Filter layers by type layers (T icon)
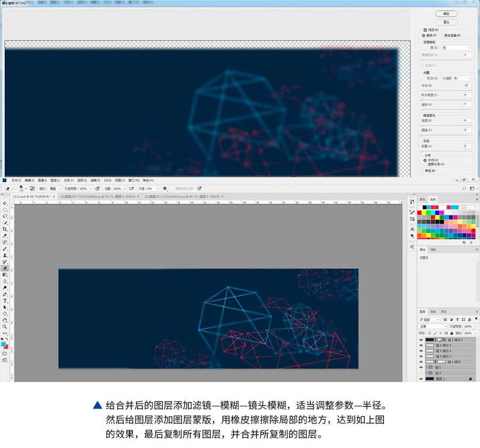 (x=458, y=319)
